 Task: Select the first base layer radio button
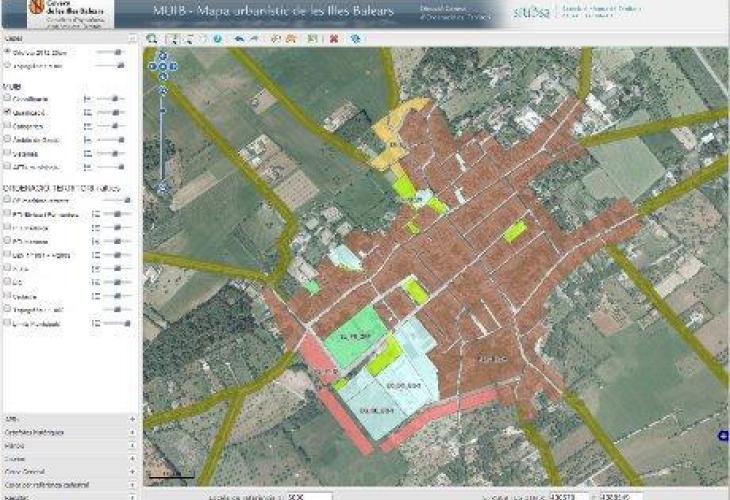pyautogui.click(x=8, y=52)
